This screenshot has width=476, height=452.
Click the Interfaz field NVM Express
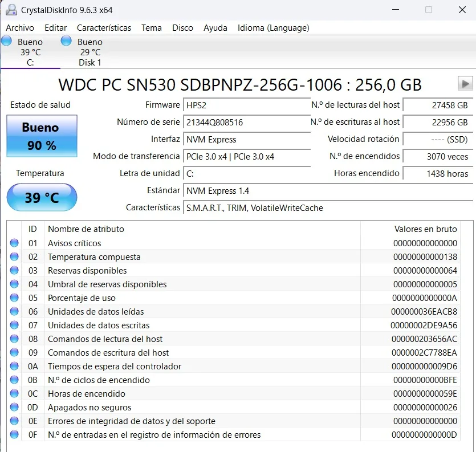point(247,139)
